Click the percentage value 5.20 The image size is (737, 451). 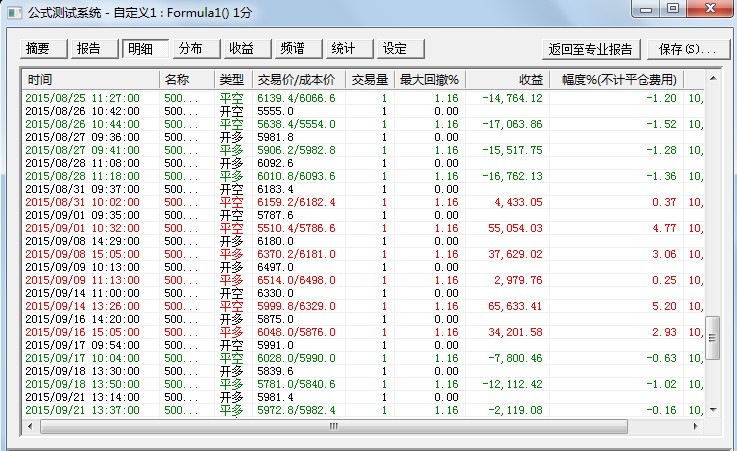coord(664,306)
